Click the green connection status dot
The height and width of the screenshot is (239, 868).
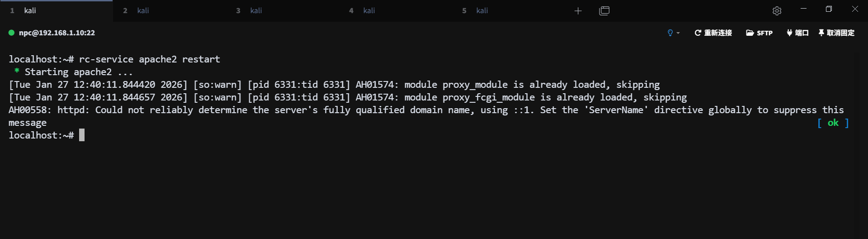[12, 33]
